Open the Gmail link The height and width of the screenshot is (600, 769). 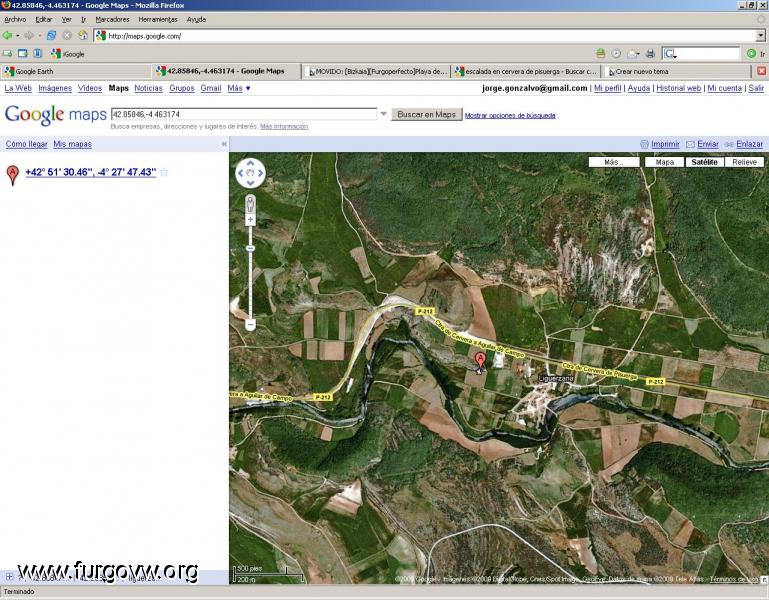tap(211, 88)
